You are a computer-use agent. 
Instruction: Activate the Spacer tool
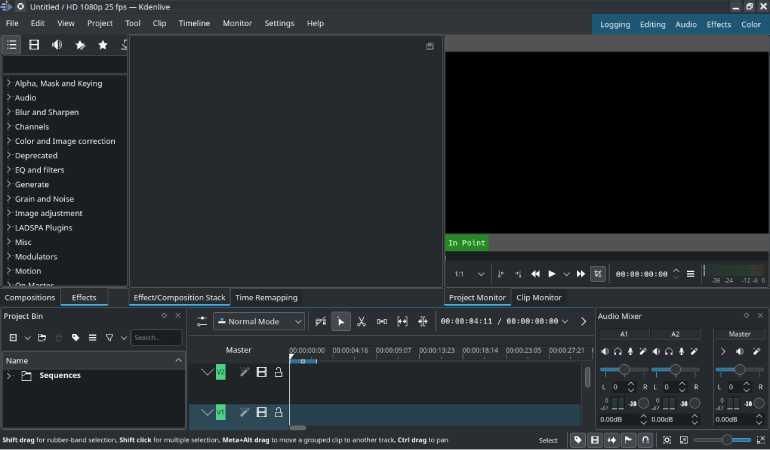(x=382, y=321)
